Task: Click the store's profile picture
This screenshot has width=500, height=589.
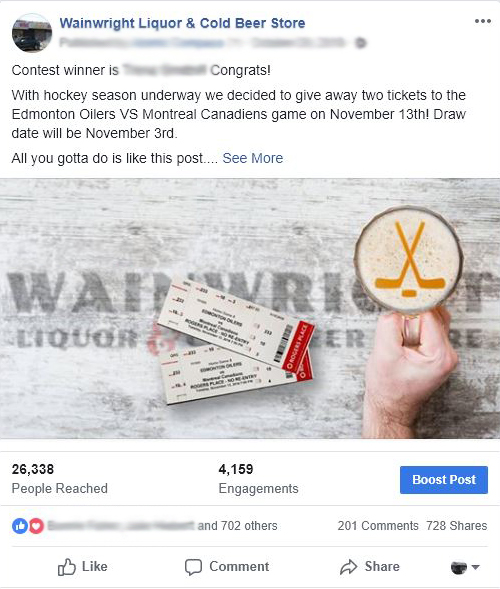Action: click(x=32, y=33)
